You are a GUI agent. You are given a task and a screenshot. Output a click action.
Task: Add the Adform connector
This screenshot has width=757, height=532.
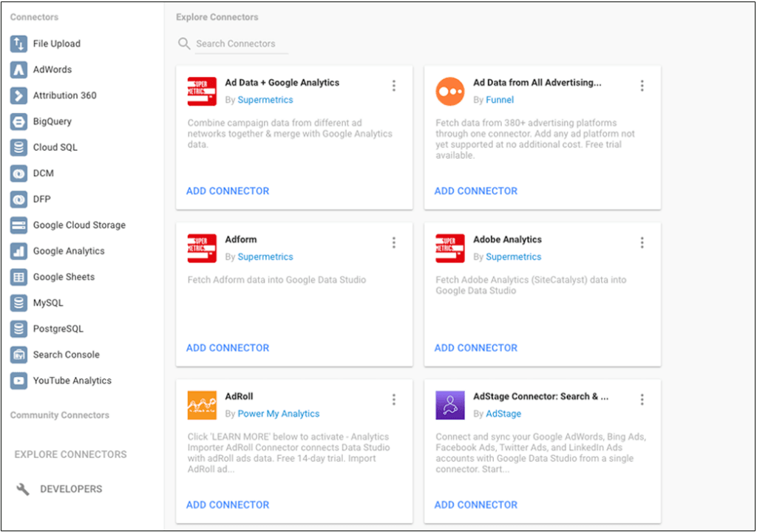[x=228, y=348]
